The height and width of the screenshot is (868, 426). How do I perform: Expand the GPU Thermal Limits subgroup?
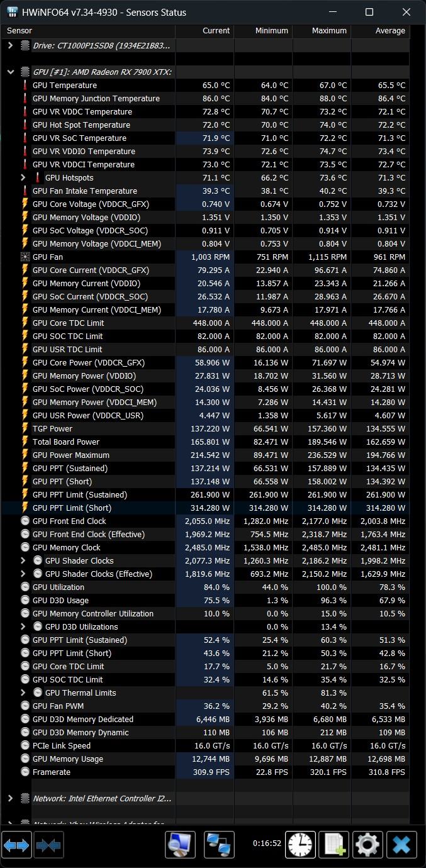23,693
